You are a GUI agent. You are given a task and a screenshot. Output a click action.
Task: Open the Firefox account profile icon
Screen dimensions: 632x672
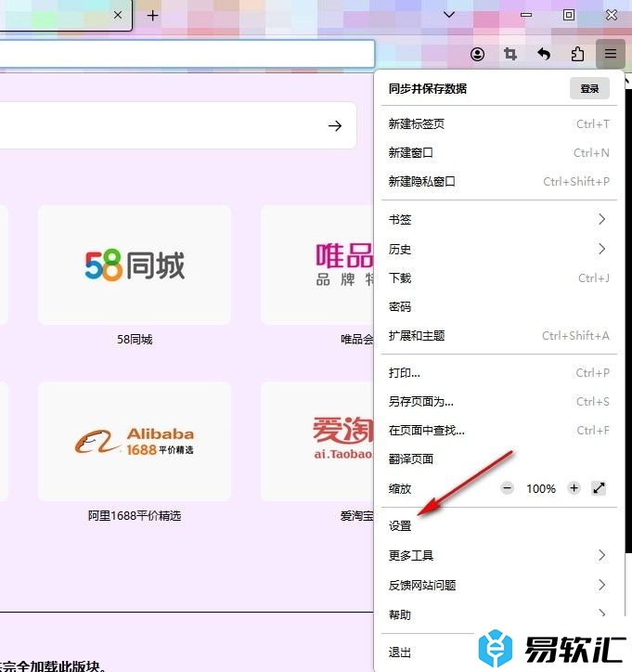coord(477,54)
